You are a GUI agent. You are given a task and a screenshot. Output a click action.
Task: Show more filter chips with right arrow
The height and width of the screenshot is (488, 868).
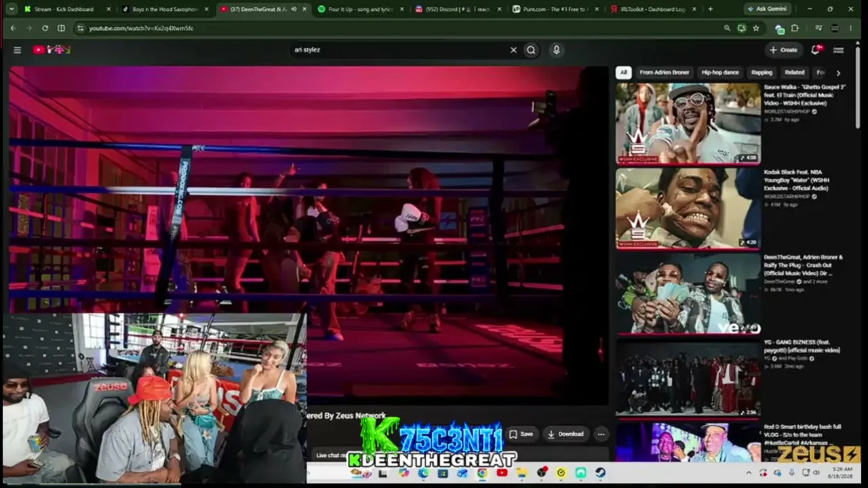pyautogui.click(x=838, y=73)
